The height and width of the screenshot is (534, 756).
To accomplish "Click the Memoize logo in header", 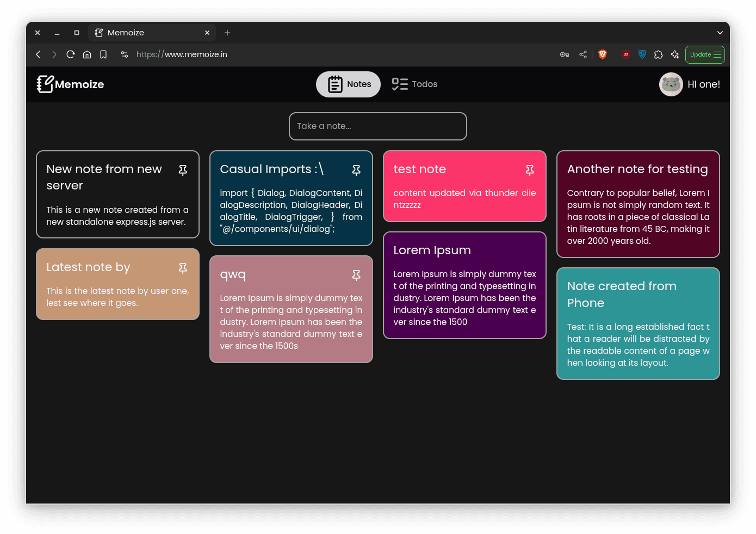I will click(x=70, y=84).
